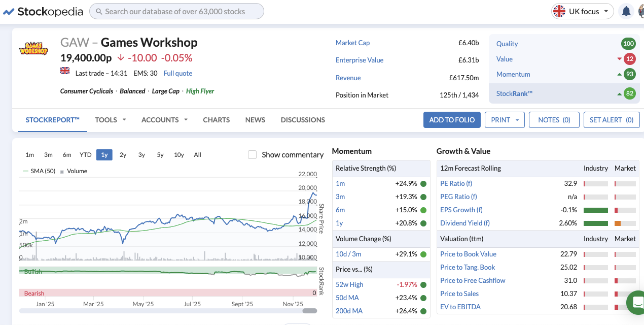
Task: Click the ADD TO FOLIO button
Action: click(x=452, y=120)
